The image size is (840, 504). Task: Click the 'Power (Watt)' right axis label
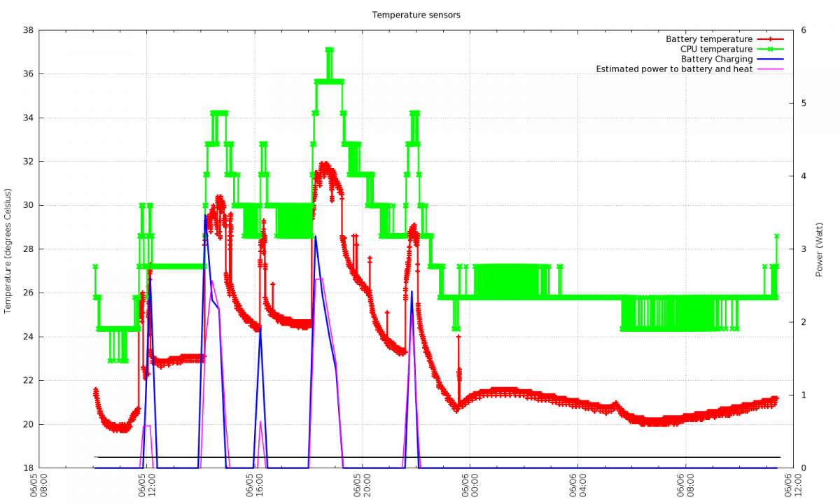[820, 250]
